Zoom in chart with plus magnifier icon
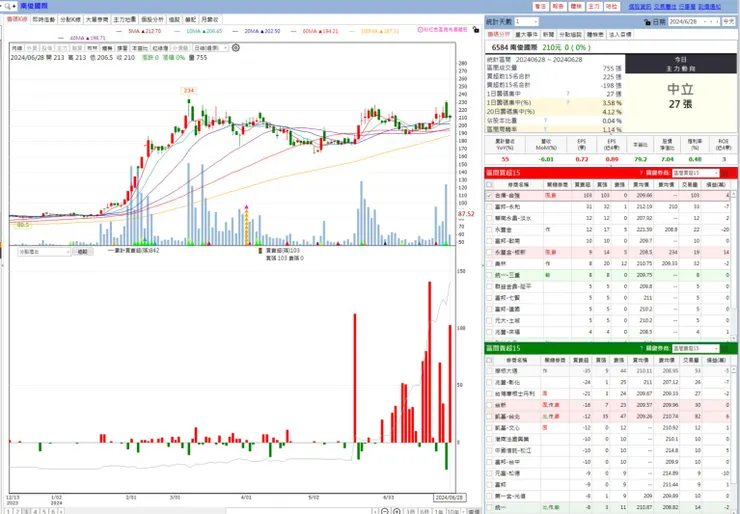The width and height of the screenshot is (740, 514). click(x=397, y=511)
